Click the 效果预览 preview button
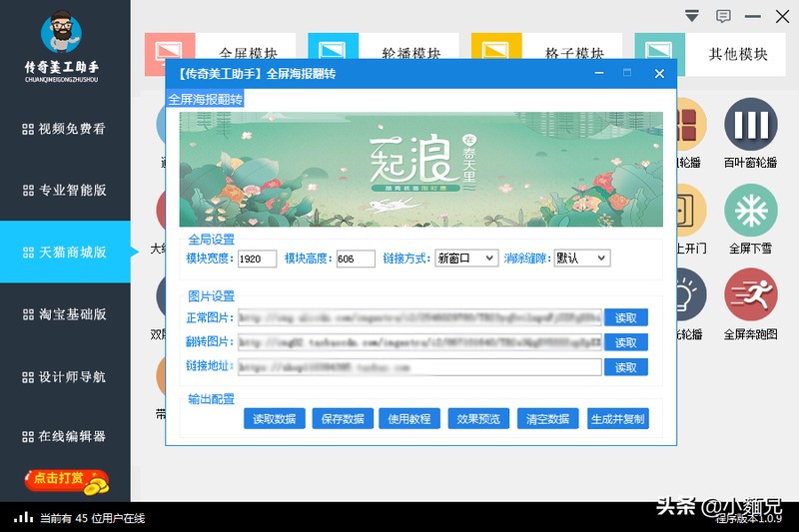Image resolution: width=799 pixels, height=532 pixels. click(x=478, y=418)
